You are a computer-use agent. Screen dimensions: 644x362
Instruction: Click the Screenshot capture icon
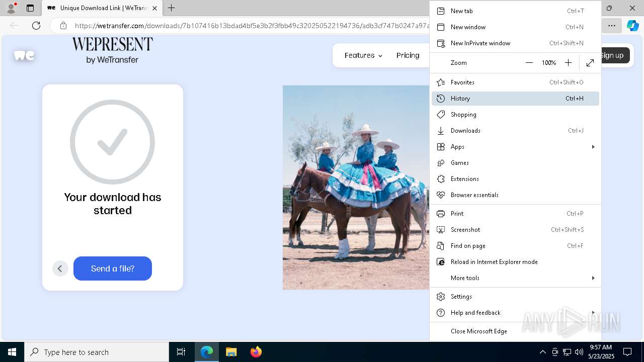pyautogui.click(x=441, y=230)
